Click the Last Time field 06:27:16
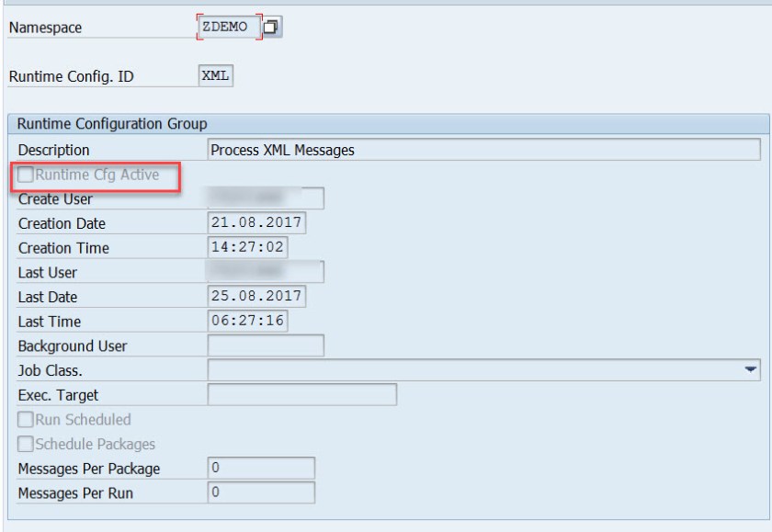Viewport: 772px width, 532px height. (x=247, y=321)
